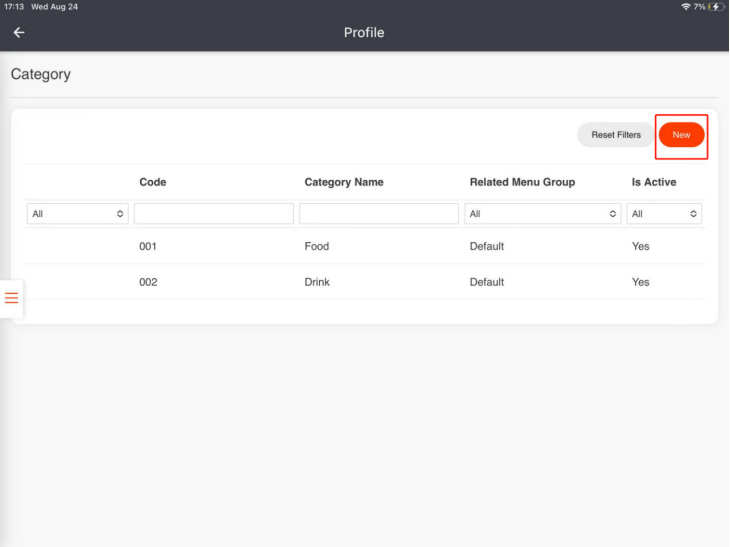730x547 pixels.
Task: Open the orange hamburger side menu
Action: click(11, 298)
